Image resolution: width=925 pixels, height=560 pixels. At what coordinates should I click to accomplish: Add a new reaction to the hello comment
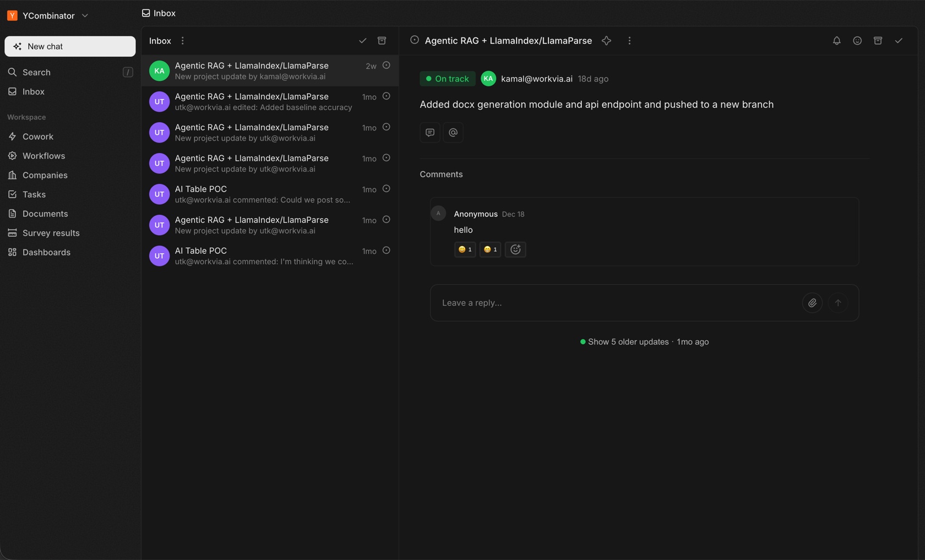tap(515, 249)
